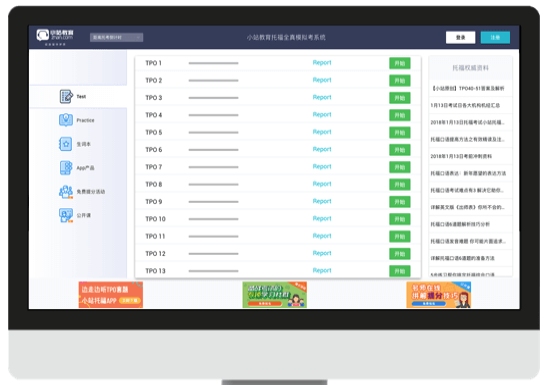Open the green study course banner
The width and height of the screenshot is (549, 385).
tap(275, 295)
